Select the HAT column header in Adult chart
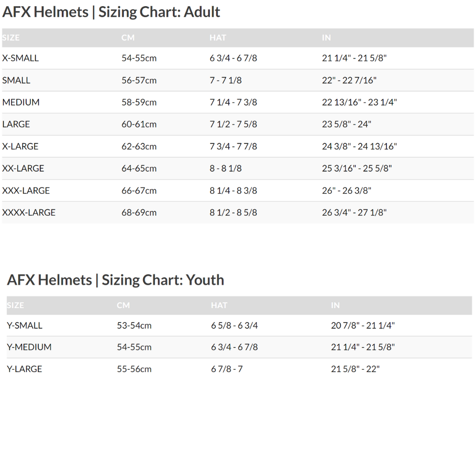Viewport: 476px width, 476px height. (218, 38)
